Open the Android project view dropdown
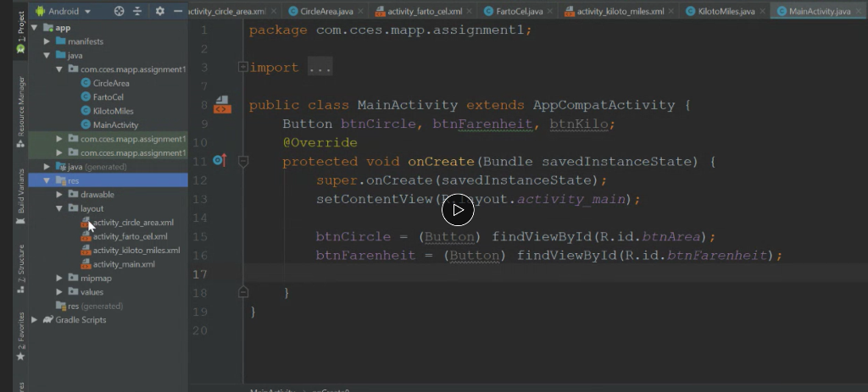Image resolution: width=868 pixels, height=392 pixels. [63, 11]
